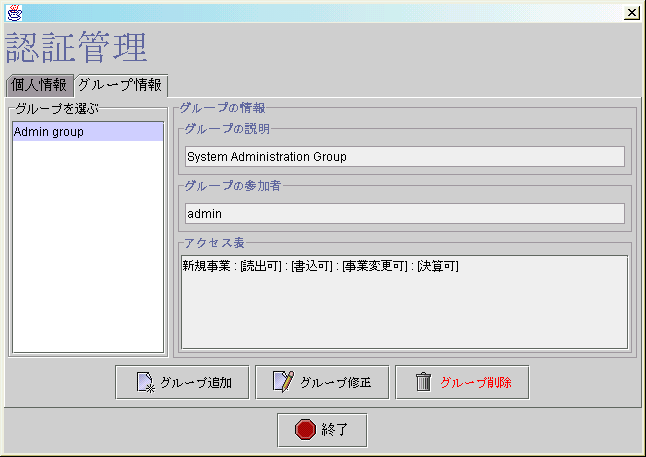Click empty area of the group list
This screenshot has width=646, height=457.
(87, 250)
